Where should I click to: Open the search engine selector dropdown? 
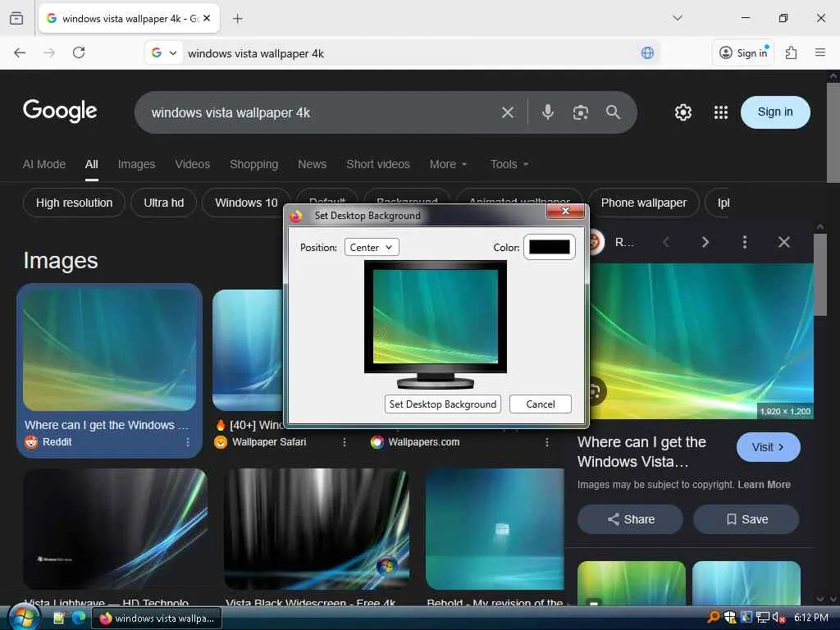(164, 53)
